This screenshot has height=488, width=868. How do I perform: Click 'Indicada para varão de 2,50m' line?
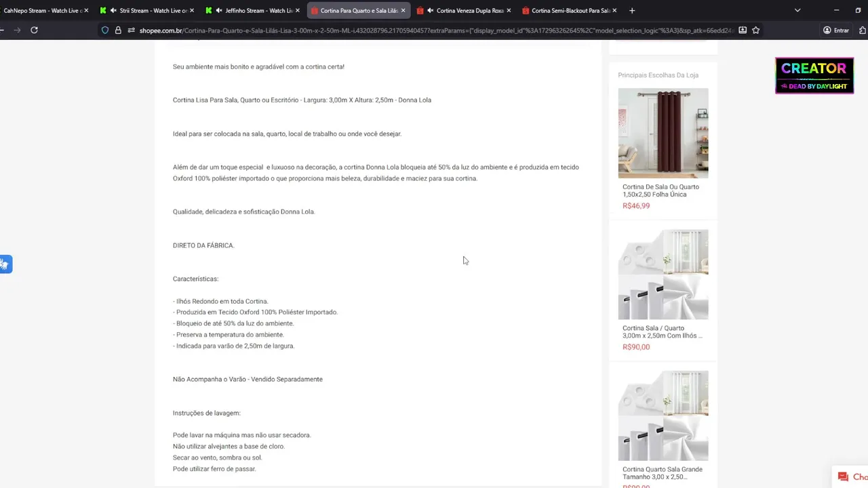[x=233, y=346]
